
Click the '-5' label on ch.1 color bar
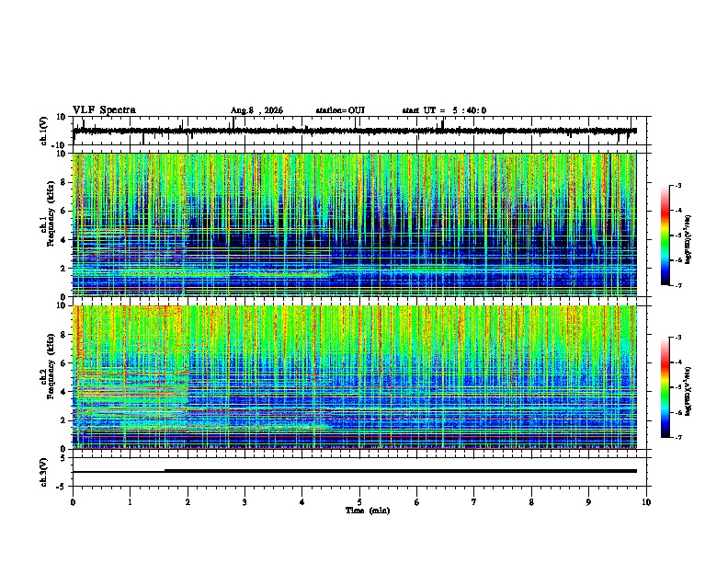[677, 236]
